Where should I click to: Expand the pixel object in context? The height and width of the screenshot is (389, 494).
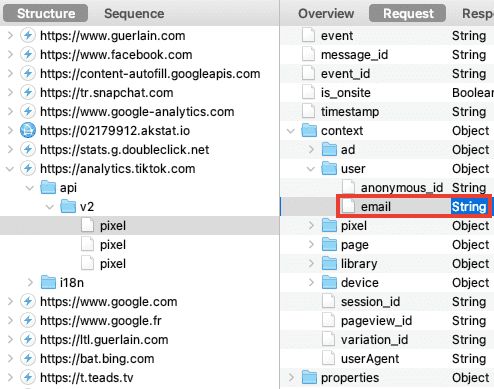[x=311, y=226]
